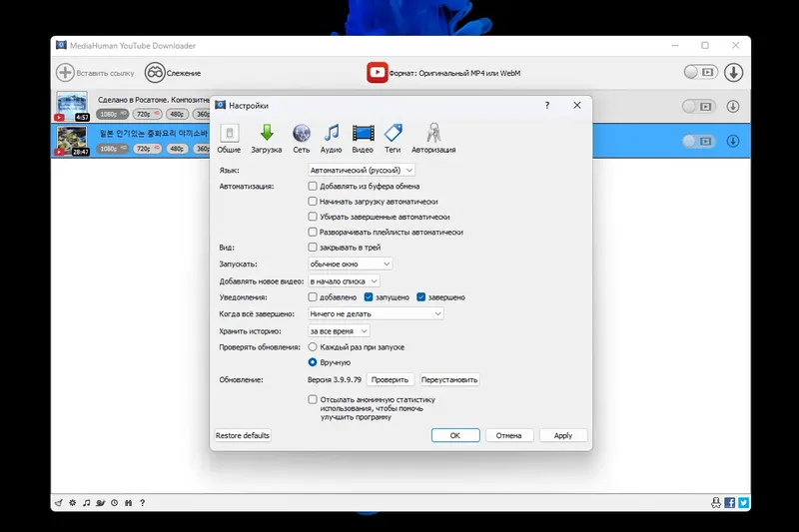Select 720p on the Korean video row
The height and width of the screenshot is (532, 799).
[x=147, y=149]
